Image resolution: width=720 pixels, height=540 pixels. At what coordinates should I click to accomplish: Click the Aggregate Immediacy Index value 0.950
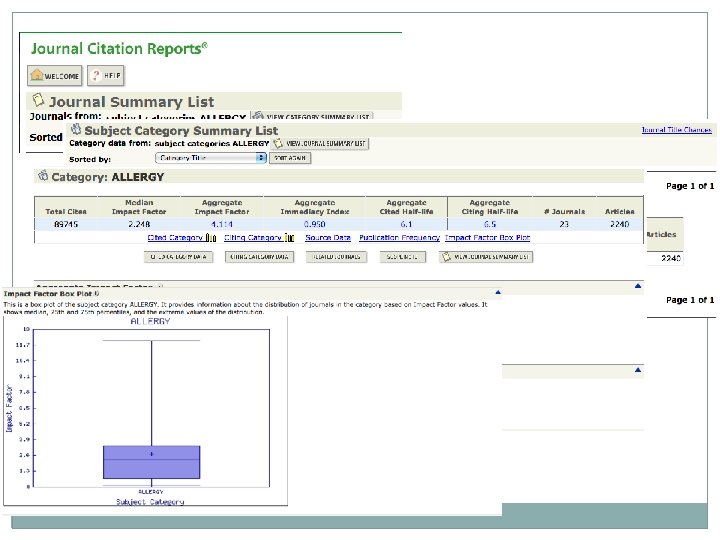tap(315, 224)
